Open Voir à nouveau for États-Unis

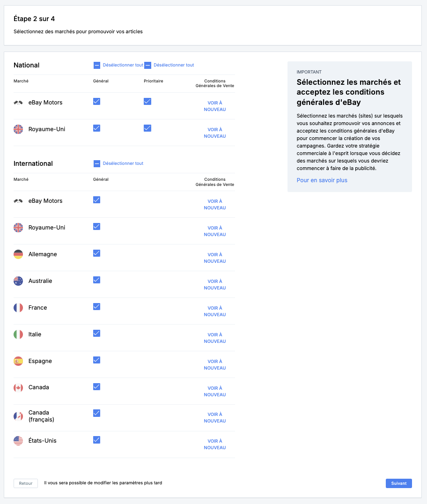coord(214,444)
